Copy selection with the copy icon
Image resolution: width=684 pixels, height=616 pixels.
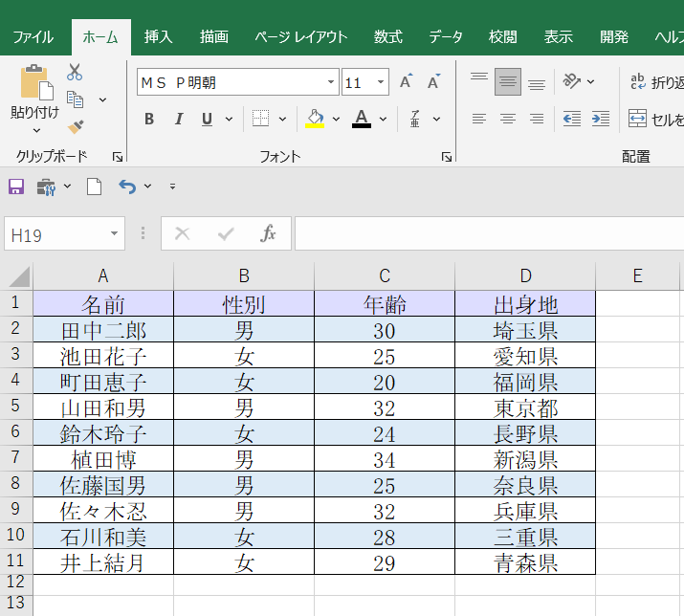pos(75,99)
